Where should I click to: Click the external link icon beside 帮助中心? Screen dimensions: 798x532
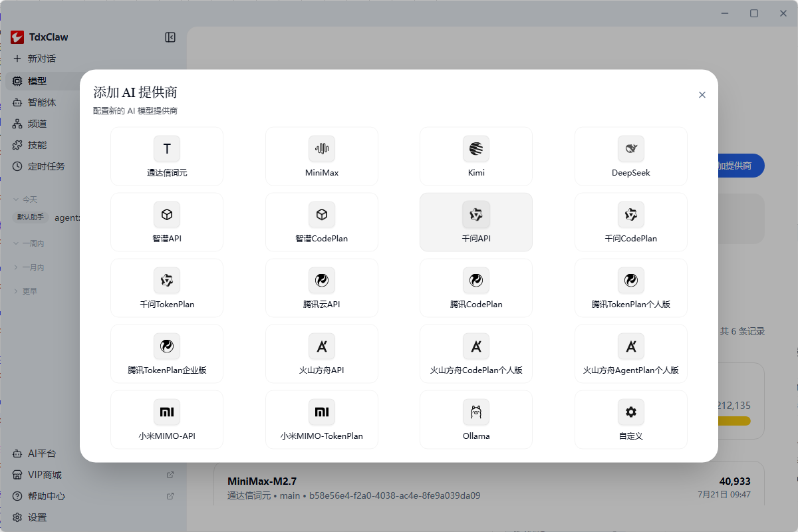(170, 496)
